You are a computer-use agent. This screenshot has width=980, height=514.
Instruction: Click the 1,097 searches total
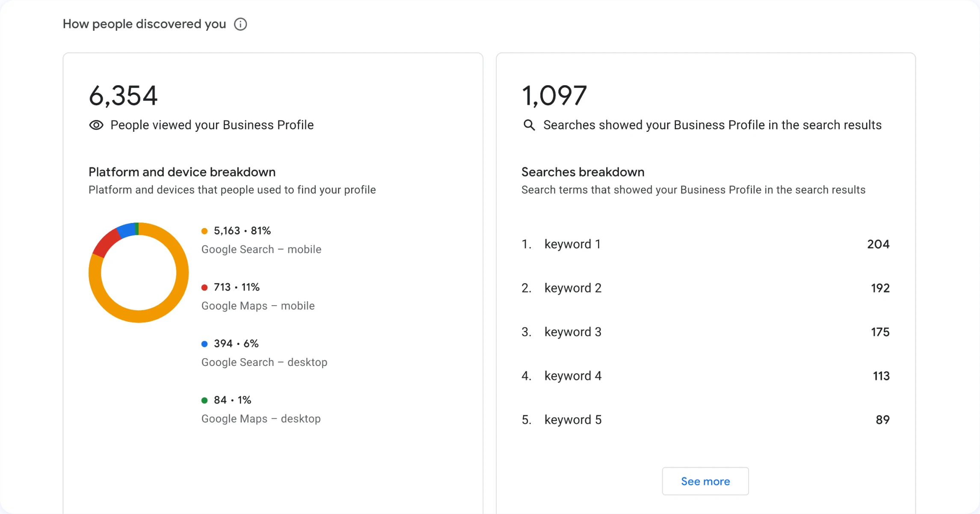[554, 95]
